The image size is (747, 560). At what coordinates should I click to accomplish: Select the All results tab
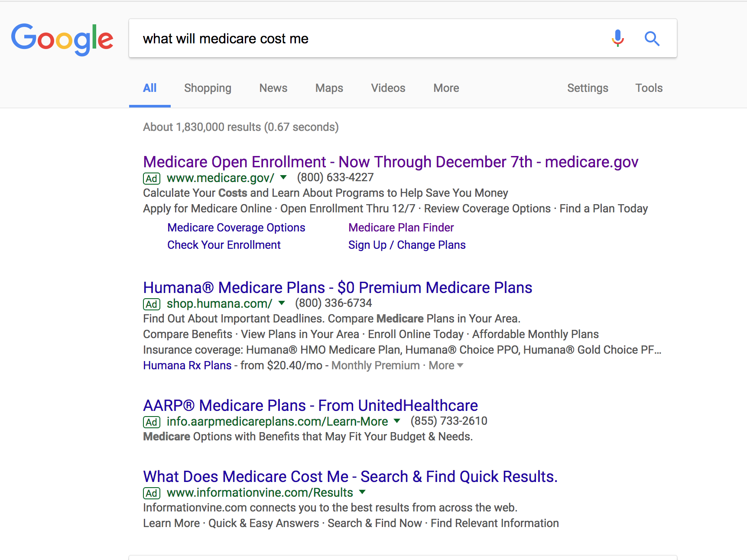pyautogui.click(x=150, y=88)
